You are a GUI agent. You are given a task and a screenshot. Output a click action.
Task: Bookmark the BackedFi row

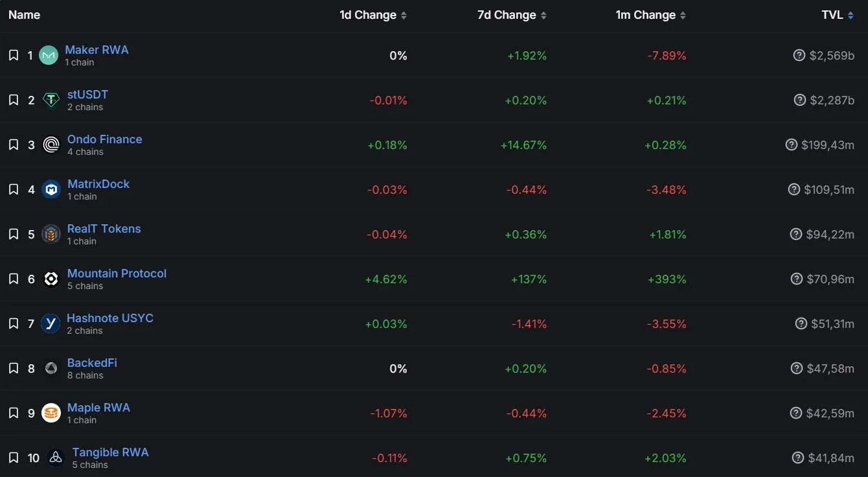pos(14,369)
